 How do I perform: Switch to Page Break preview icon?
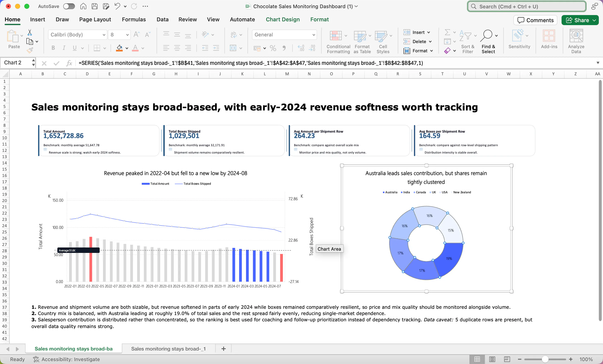507,359
